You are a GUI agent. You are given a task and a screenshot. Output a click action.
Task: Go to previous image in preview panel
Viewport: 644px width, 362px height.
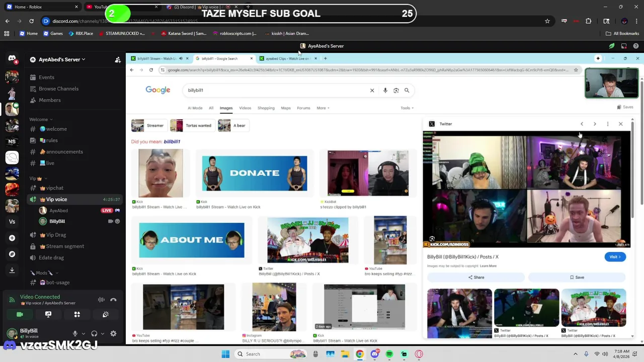click(582, 124)
